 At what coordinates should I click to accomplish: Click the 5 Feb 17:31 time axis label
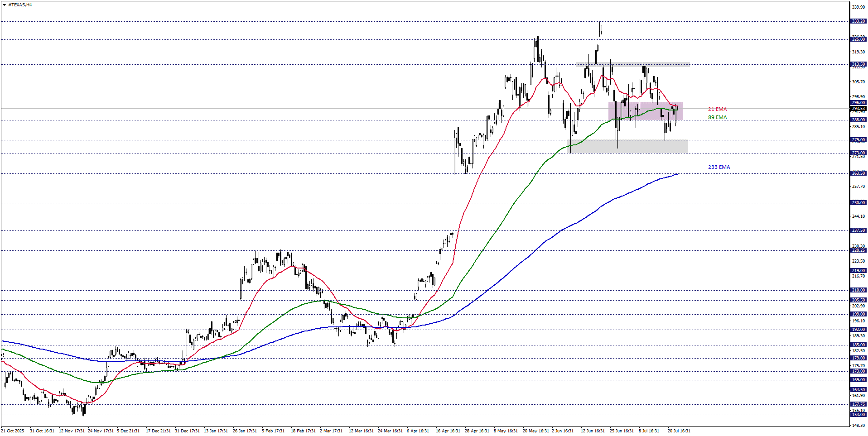273,431
